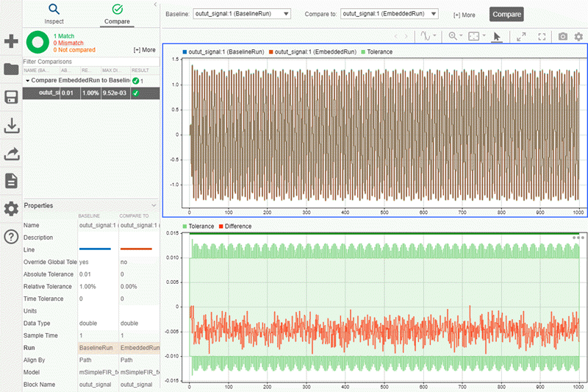This screenshot has height=392, width=588.
Task: Switch to the Inspect tab
Action: pyautogui.click(x=54, y=13)
